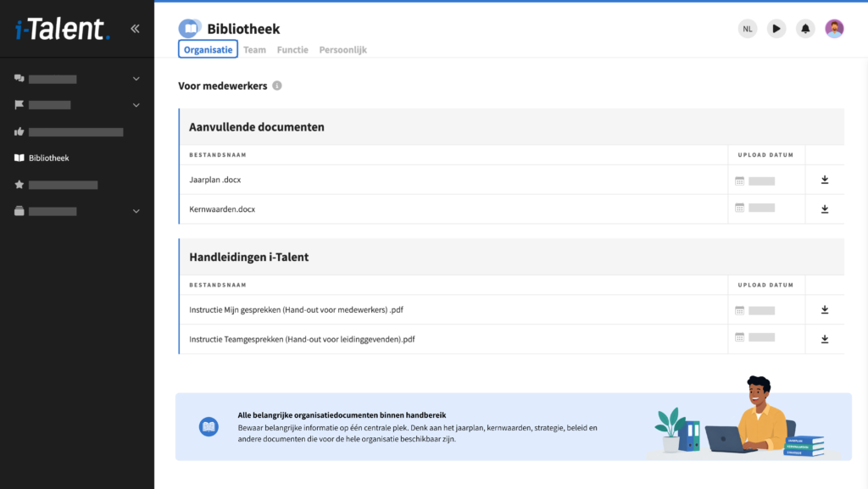The width and height of the screenshot is (868, 489).
Task: Click Bestandsnaam header under Handleidingen i-Talent
Action: pyautogui.click(x=218, y=285)
